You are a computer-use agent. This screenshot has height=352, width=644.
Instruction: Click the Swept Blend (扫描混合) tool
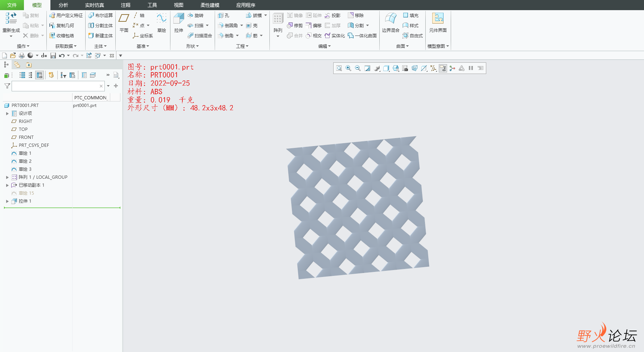pyautogui.click(x=200, y=36)
